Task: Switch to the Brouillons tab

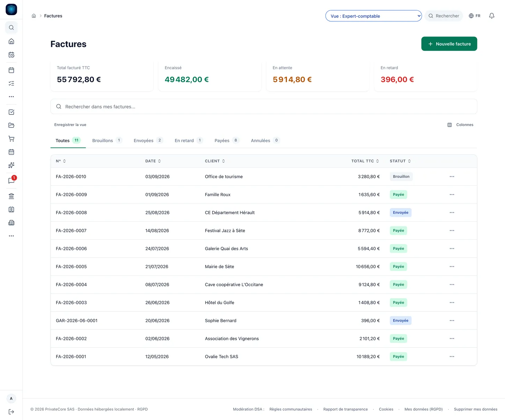Action: tap(107, 140)
